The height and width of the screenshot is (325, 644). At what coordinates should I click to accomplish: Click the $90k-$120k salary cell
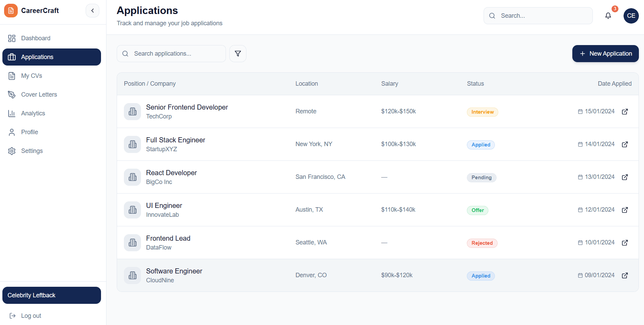397,275
